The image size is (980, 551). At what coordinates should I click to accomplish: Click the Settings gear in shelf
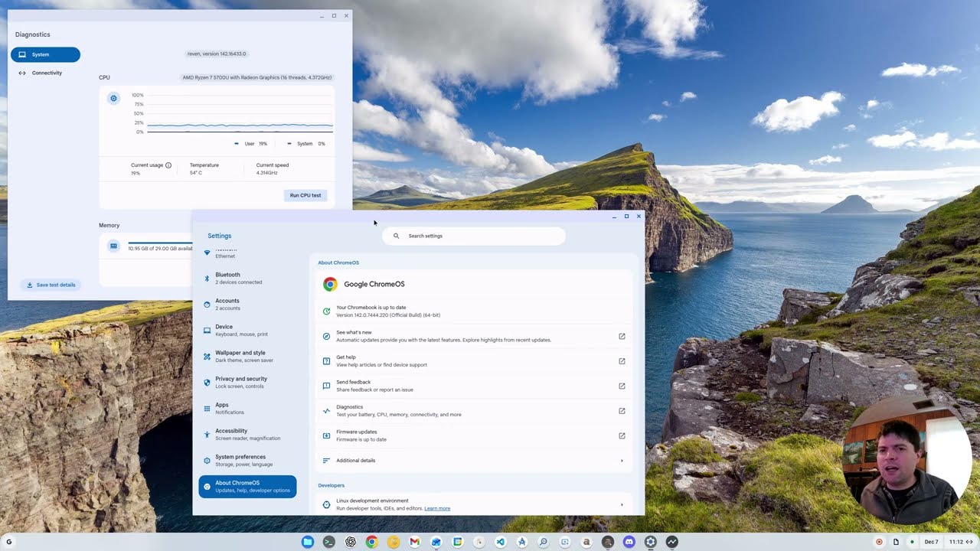(x=650, y=542)
